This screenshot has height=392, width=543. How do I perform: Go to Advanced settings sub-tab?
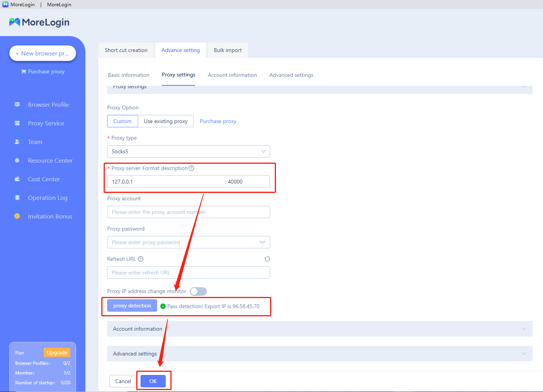click(291, 75)
